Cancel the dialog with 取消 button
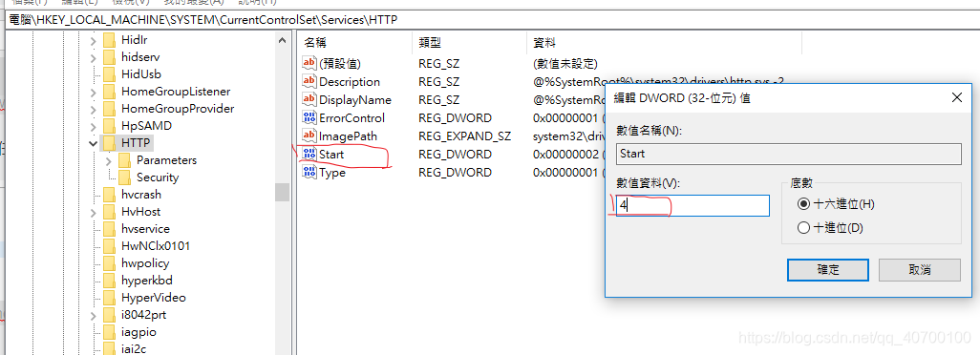The image size is (980, 355). pyautogui.click(x=920, y=269)
